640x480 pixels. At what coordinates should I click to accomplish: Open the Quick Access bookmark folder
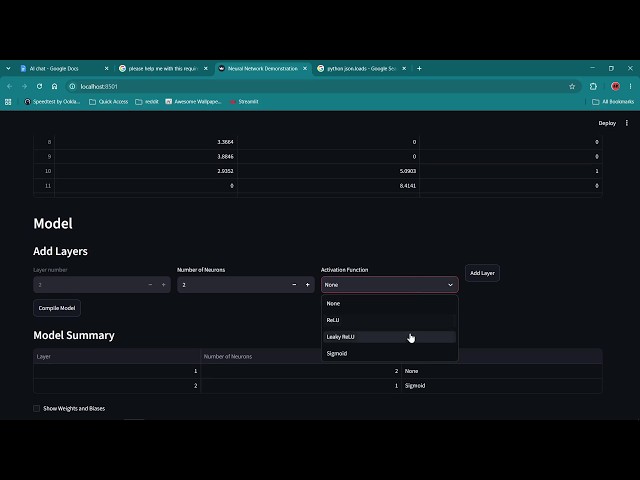109,102
